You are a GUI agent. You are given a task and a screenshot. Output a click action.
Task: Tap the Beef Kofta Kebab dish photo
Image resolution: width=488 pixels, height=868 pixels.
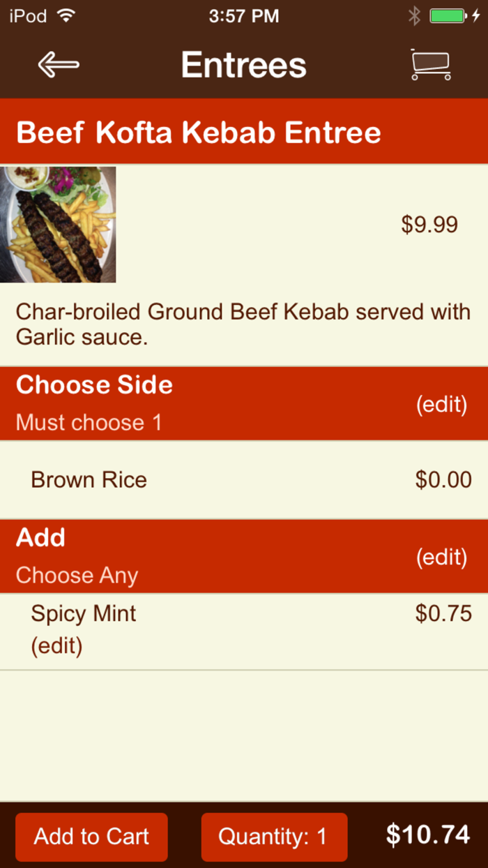point(58,223)
